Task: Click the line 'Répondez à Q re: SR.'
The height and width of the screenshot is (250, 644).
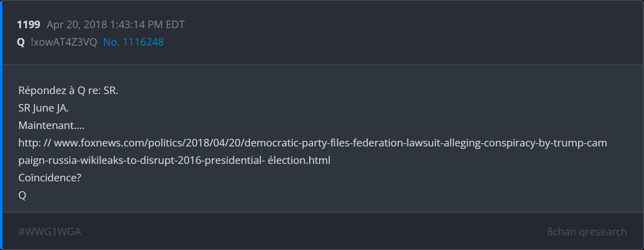Action: 68,90
